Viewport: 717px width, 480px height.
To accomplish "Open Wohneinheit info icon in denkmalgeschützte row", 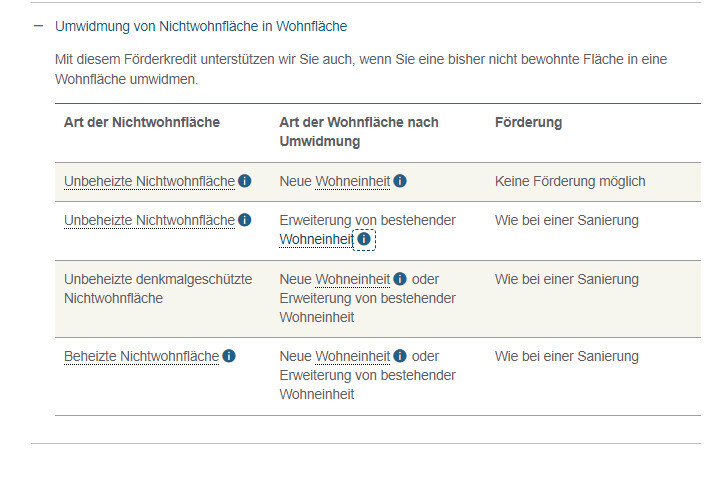I will click(400, 279).
